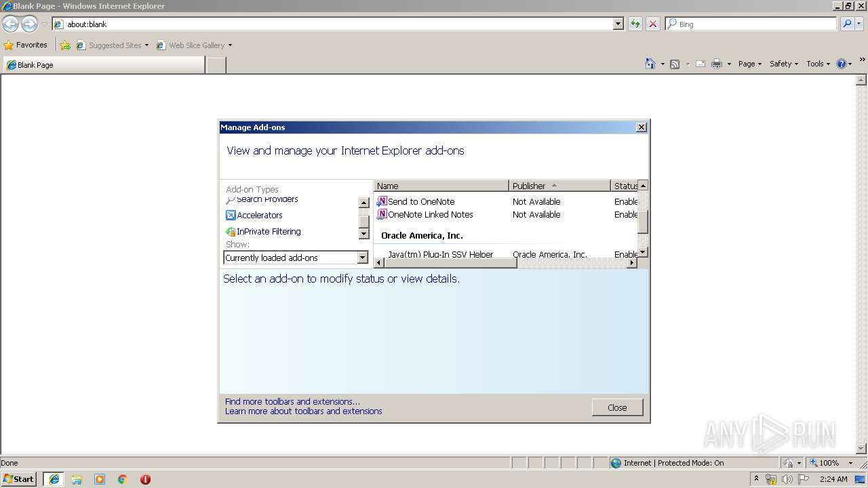Click the Start button
The image size is (868, 488).
[18, 479]
